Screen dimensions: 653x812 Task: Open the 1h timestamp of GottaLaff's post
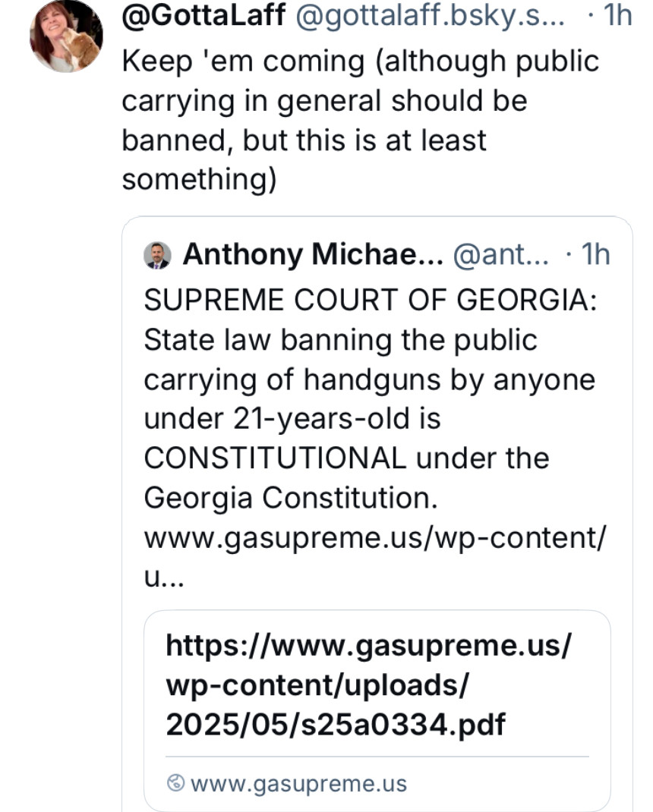coord(618,14)
